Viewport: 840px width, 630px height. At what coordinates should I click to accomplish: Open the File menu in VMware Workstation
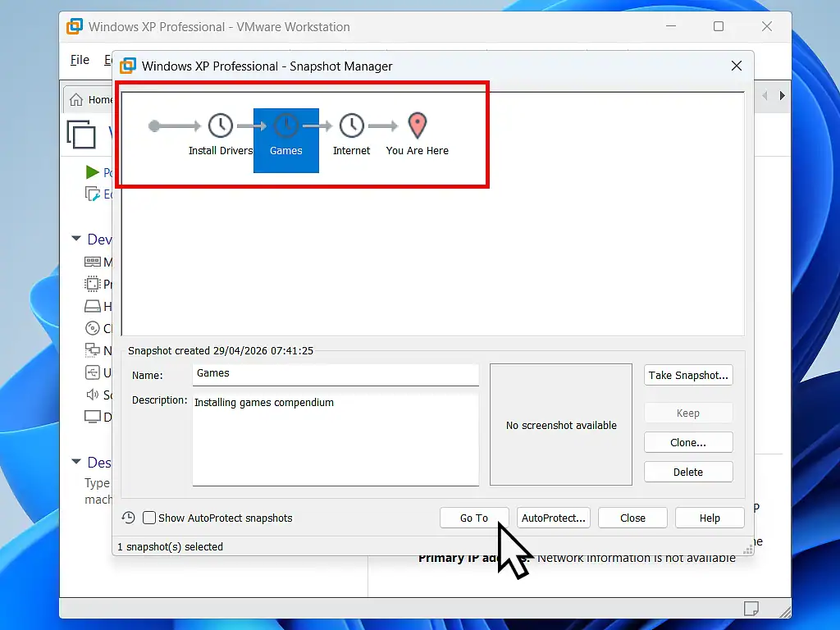pyautogui.click(x=80, y=59)
